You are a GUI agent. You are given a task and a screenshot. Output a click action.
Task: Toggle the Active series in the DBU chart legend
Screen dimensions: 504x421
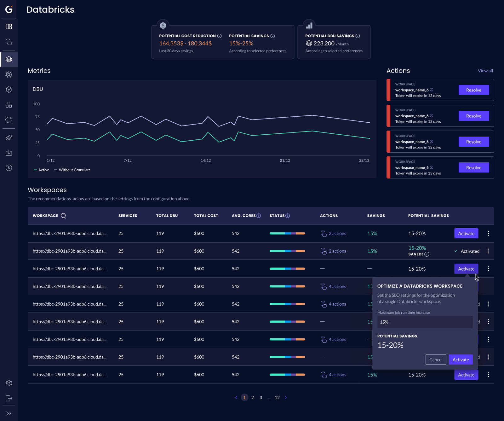click(41, 170)
